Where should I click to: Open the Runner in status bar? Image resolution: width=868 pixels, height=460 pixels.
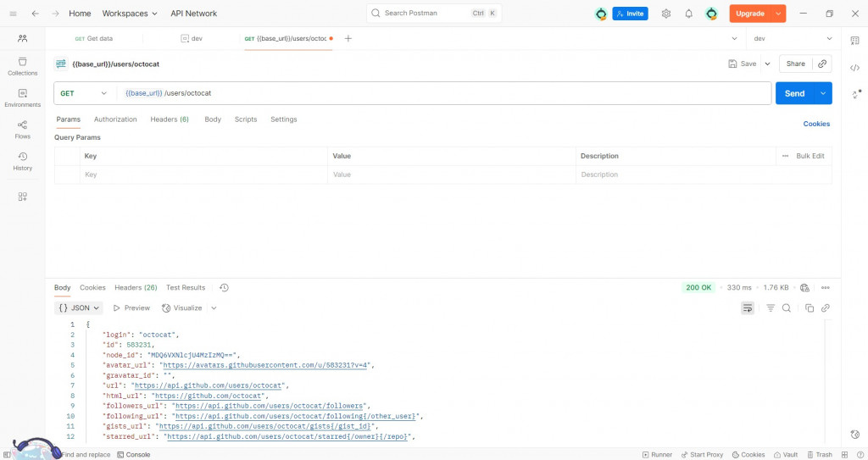click(657, 454)
